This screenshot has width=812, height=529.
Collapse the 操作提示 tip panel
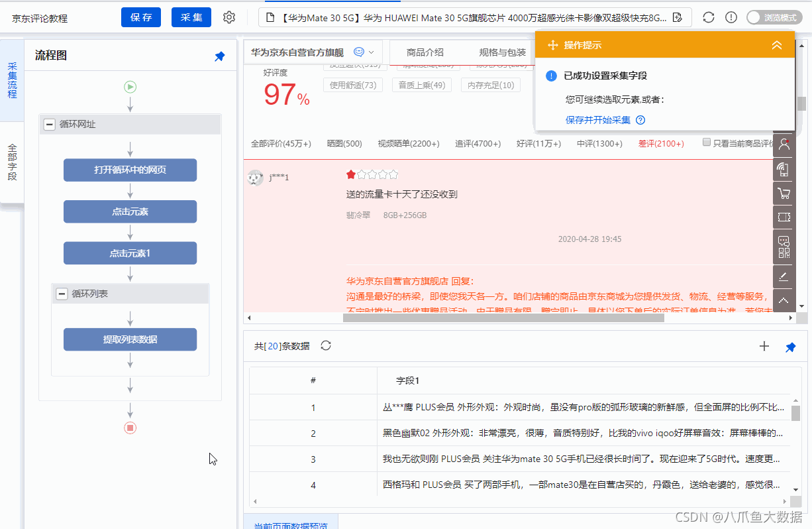tap(778, 45)
